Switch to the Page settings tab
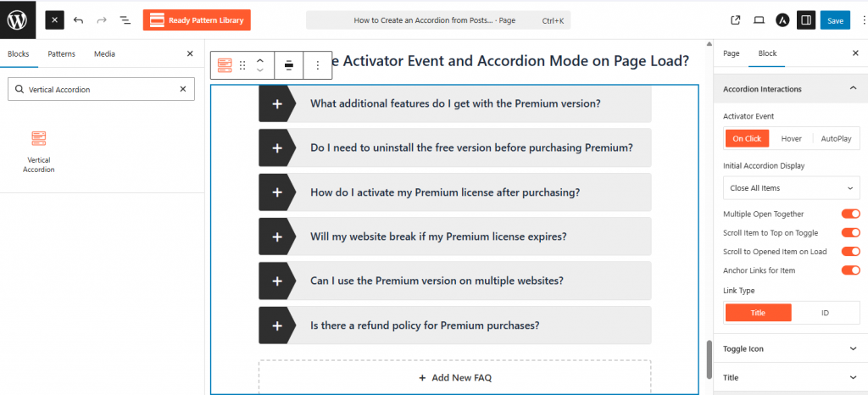Image resolution: width=868 pixels, height=395 pixels. pyautogui.click(x=731, y=53)
